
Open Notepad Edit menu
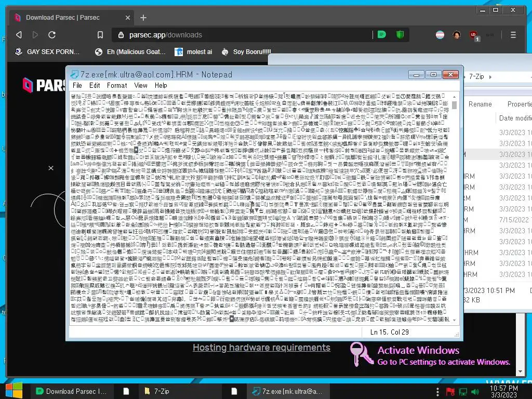pos(95,86)
